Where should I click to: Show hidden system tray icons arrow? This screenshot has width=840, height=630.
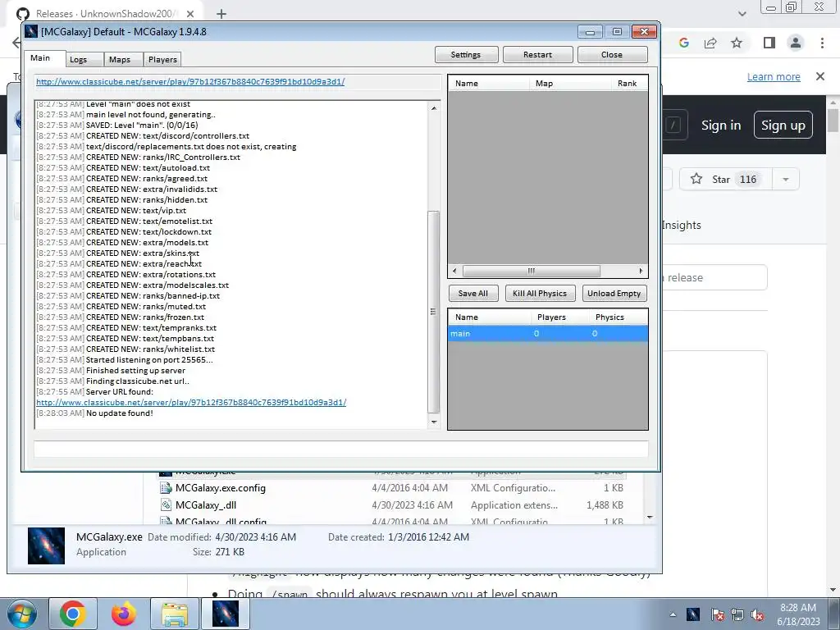(673, 614)
